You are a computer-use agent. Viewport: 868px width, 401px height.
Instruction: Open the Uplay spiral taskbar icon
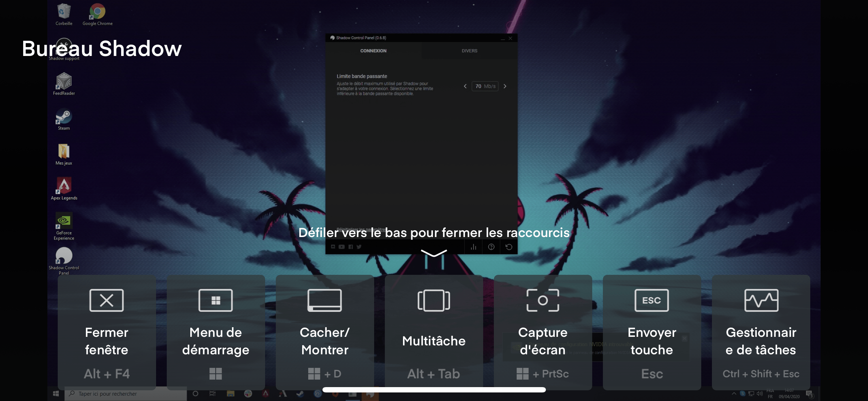pyautogui.click(x=317, y=394)
